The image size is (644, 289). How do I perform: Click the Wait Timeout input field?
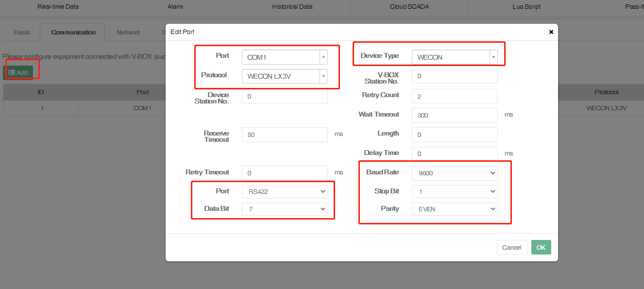[455, 115]
